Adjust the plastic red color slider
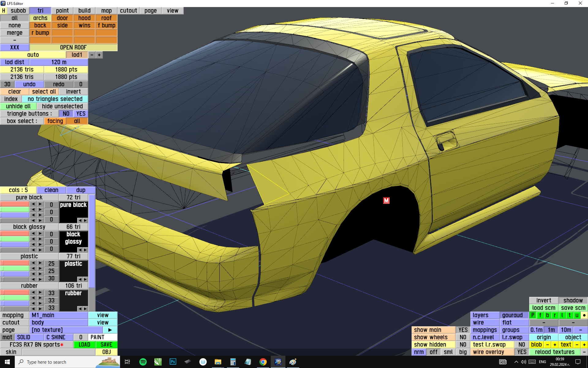Viewport: 588px width, 368px height. tap(15, 263)
